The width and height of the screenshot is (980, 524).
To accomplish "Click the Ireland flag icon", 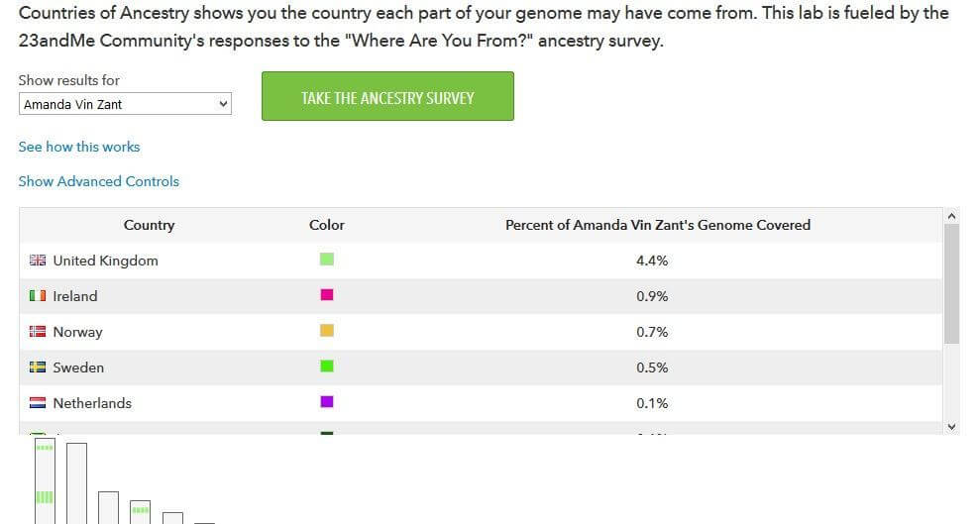I will click(x=38, y=295).
